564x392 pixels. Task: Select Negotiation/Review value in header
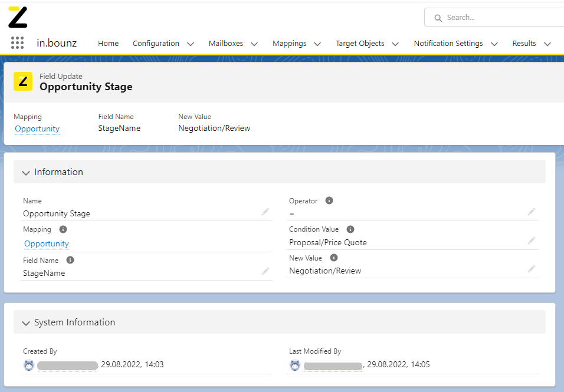214,129
